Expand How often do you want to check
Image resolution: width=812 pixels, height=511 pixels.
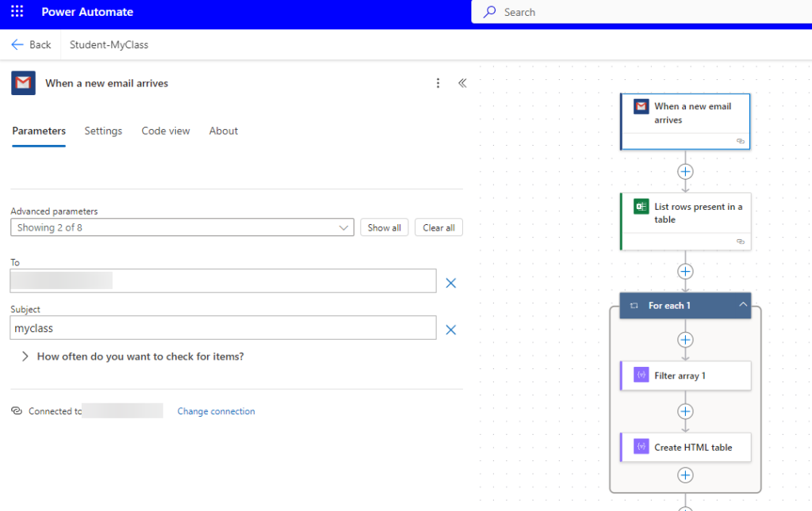coord(25,357)
